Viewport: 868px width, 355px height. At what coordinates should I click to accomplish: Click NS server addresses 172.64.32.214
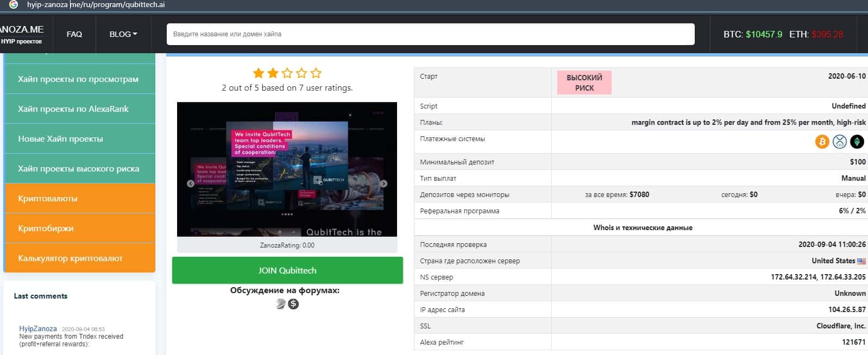click(818, 277)
